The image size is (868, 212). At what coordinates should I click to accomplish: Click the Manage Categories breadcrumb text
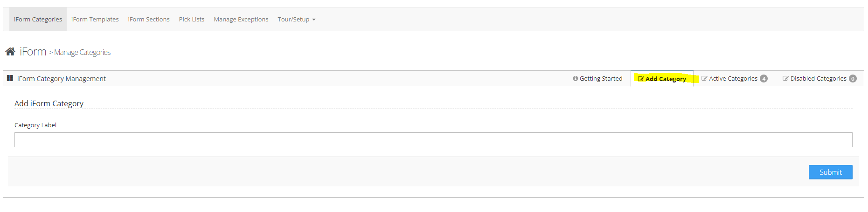click(83, 53)
